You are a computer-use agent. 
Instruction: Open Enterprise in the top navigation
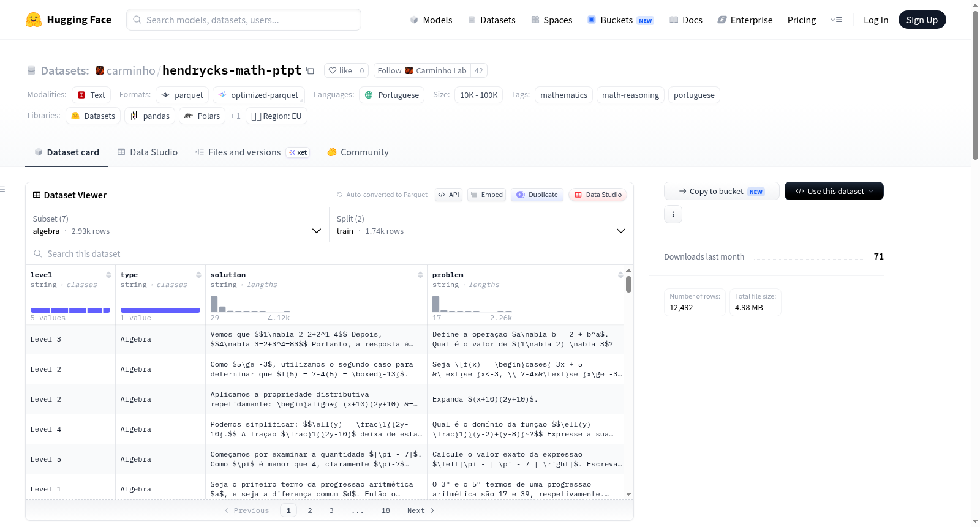[x=745, y=20]
